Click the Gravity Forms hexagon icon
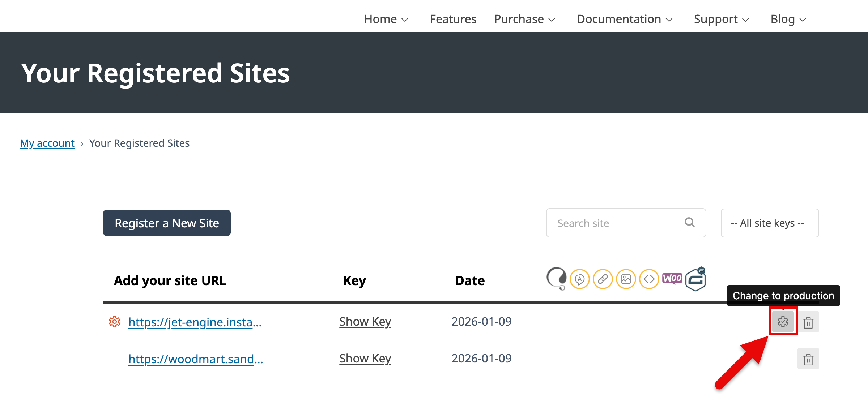The height and width of the screenshot is (412, 868). click(696, 279)
